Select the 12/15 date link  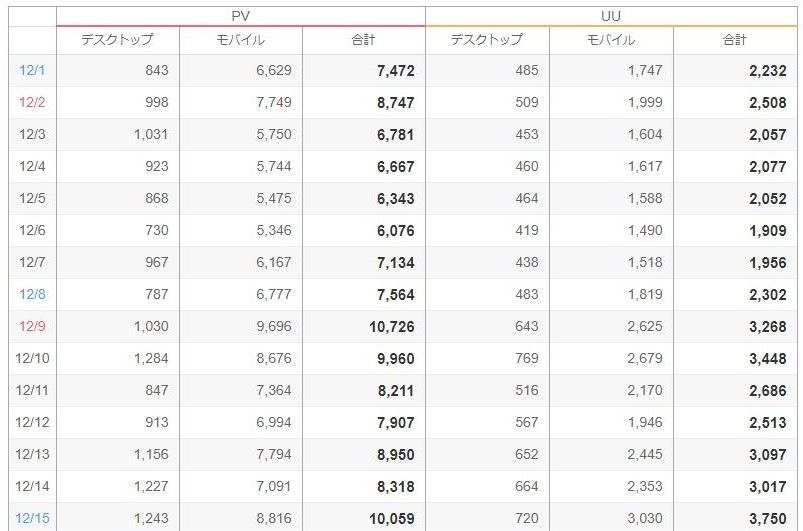click(x=32, y=519)
